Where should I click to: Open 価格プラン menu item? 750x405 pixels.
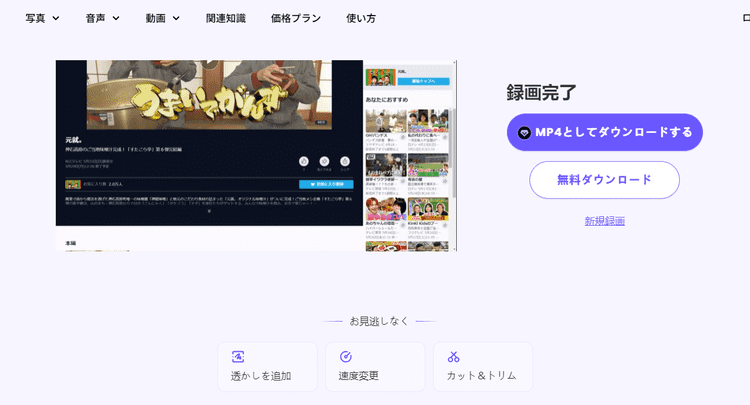(x=296, y=18)
